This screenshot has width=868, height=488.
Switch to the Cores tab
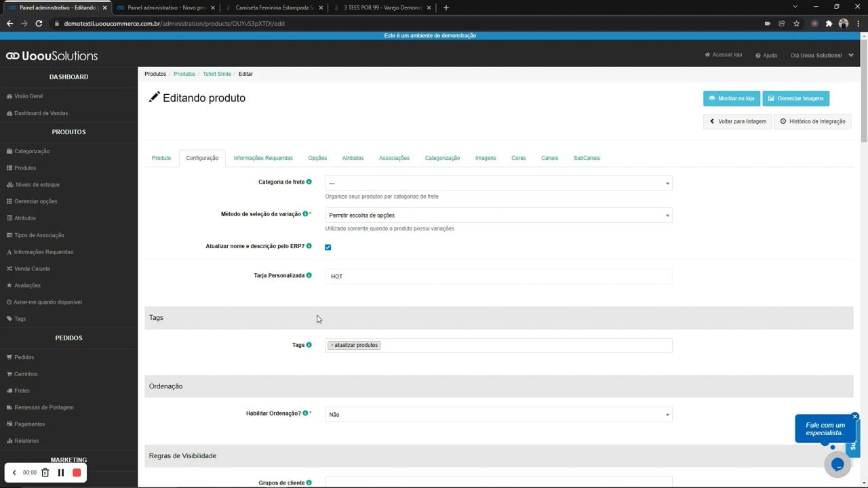pos(518,158)
